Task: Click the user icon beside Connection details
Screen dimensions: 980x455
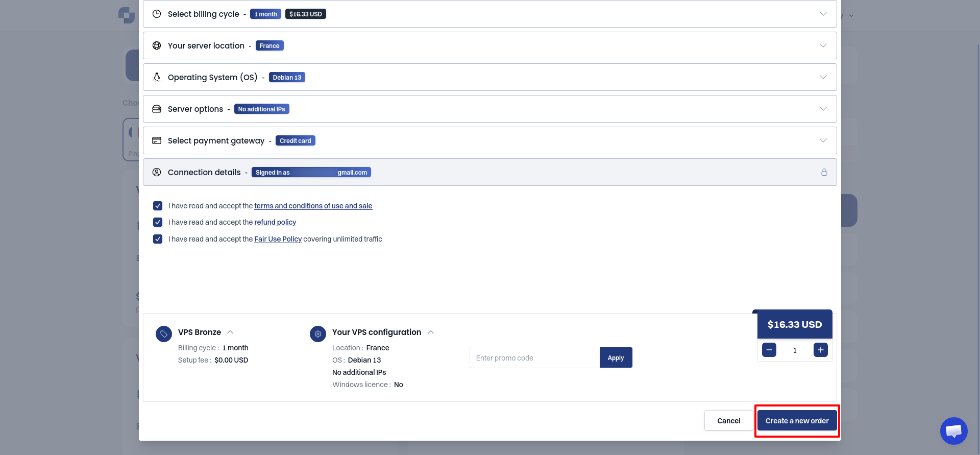Action: tap(157, 172)
